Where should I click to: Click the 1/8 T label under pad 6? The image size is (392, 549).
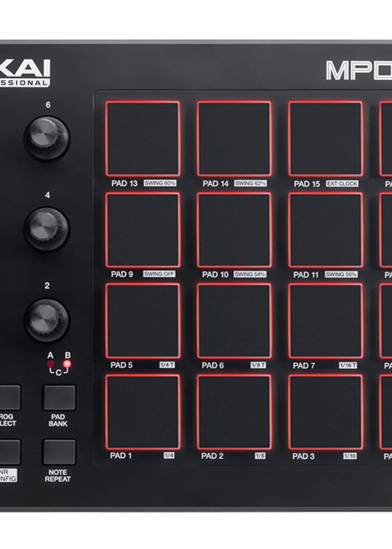[x=258, y=365]
